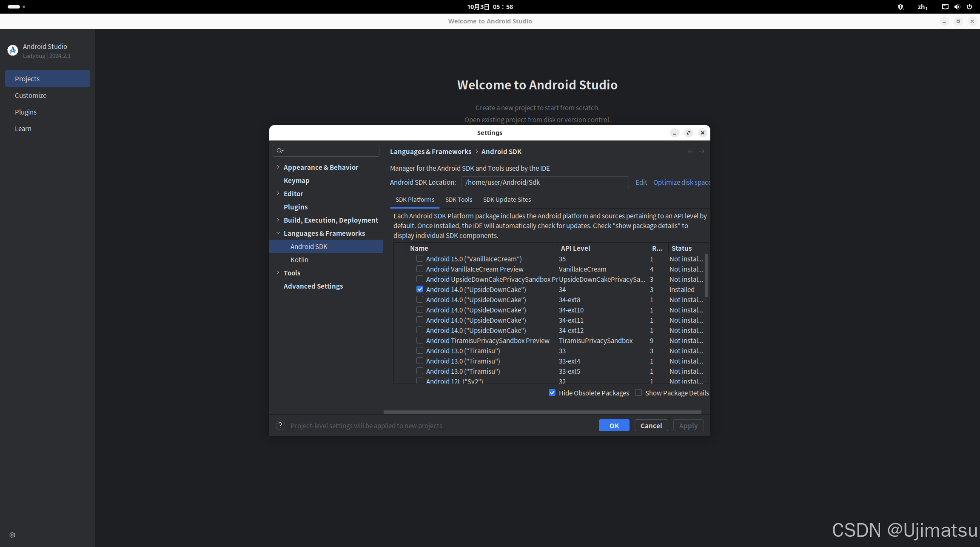
Task: Click the horizontal scrollbar under SDK panel
Action: 542,412
